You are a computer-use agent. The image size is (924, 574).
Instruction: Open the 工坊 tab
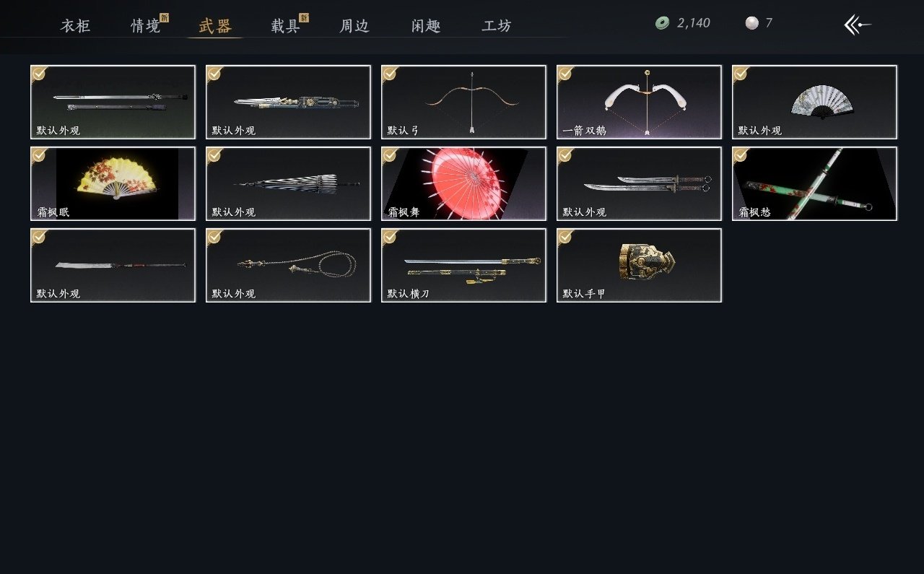497,26
